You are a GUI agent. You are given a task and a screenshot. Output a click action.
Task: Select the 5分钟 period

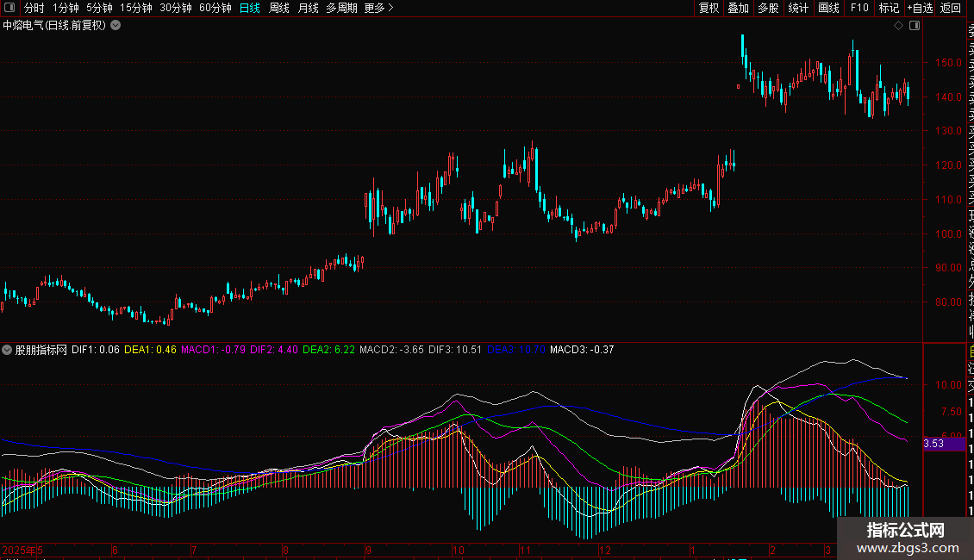point(99,8)
